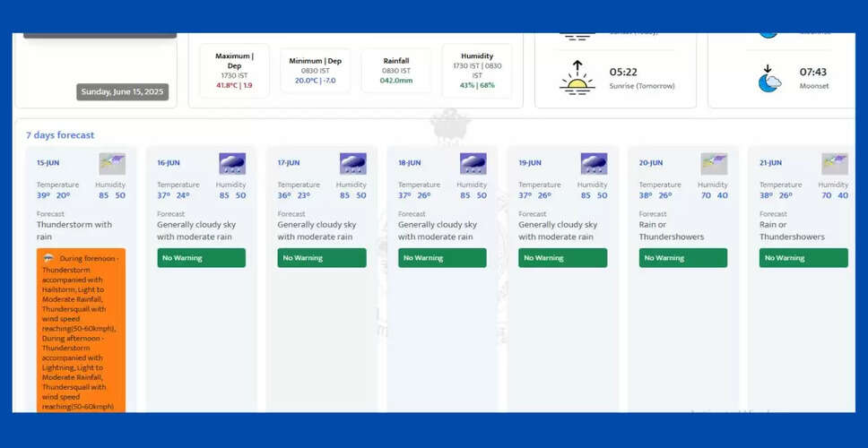Click the Maximum temperature 41.8°C card
Image resolution: width=868 pixels, height=448 pixels.
(x=234, y=71)
